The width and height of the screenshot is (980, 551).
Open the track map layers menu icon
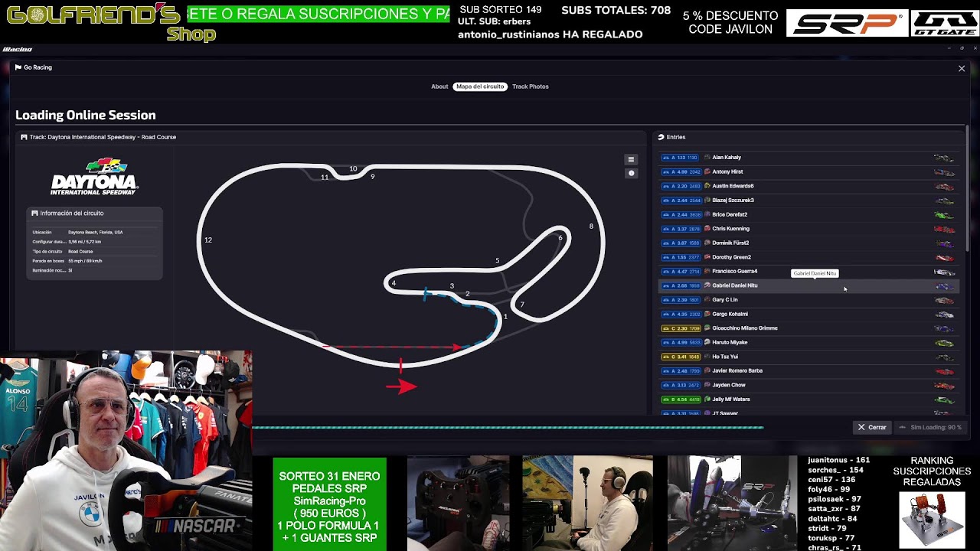pyautogui.click(x=631, y=159)
